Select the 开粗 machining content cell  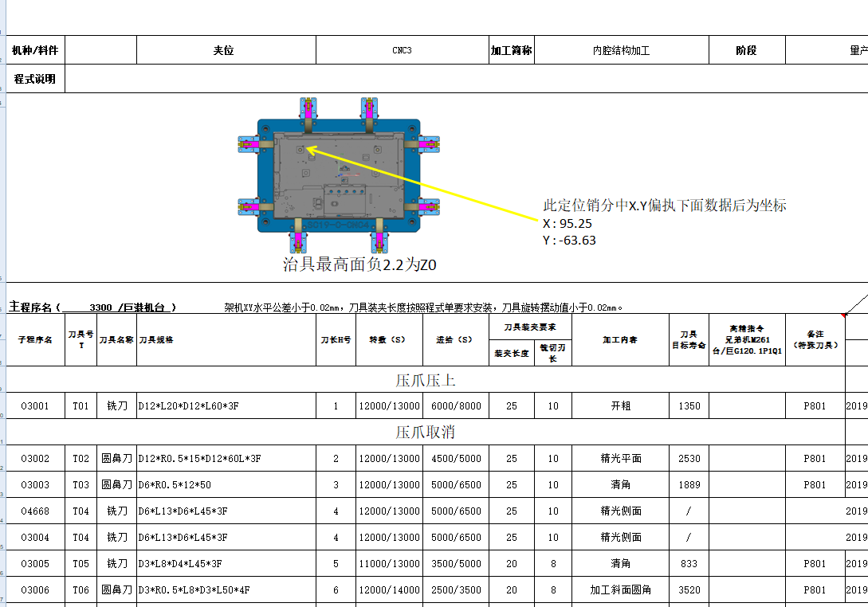click(621, 405)
